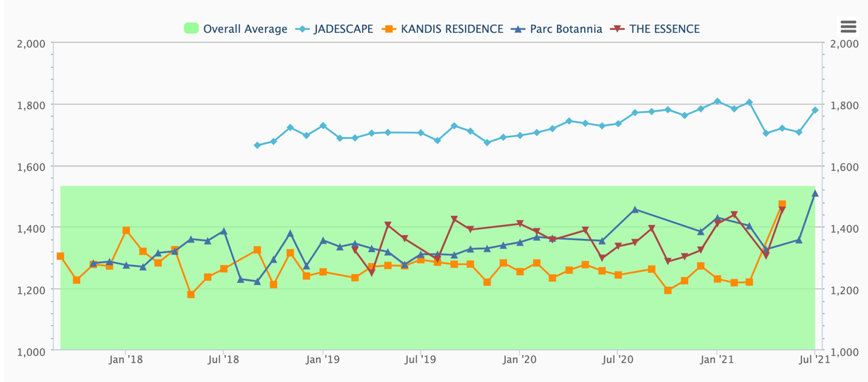Image resolution: width=868 pixels, height=382 pixels.
Task: Toggle the Overall Average series text label
Action: point(245,29)
